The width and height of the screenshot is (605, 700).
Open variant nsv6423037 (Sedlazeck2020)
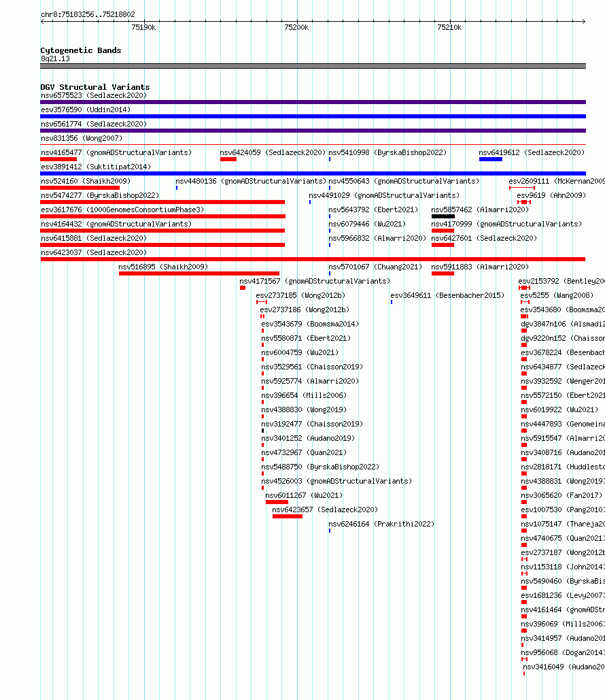94,252
